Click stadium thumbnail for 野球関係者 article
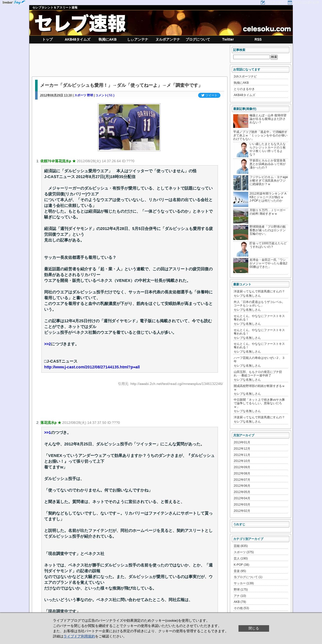The height and width of the screenshot is (644, 322). [x=240, y=232]
